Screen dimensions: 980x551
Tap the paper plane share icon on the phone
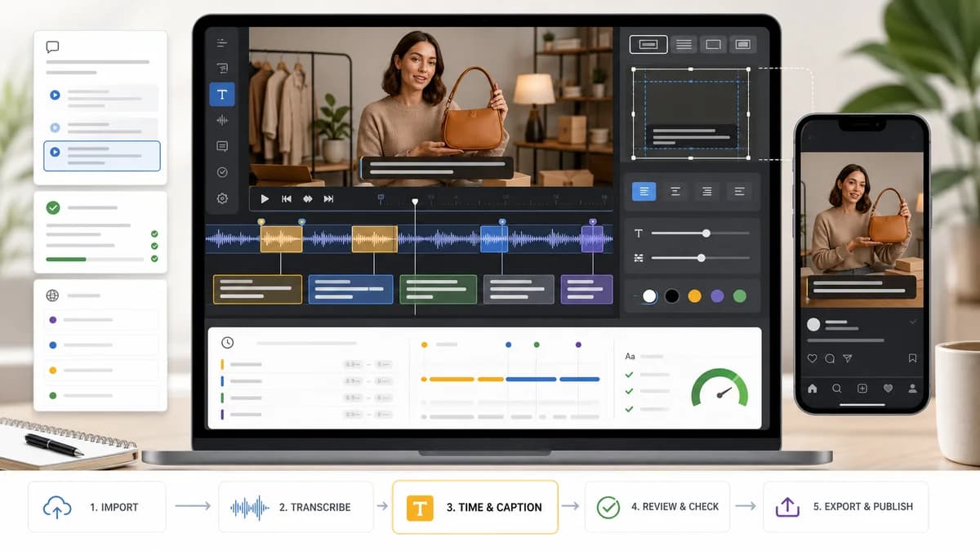(x=848, y=358)
